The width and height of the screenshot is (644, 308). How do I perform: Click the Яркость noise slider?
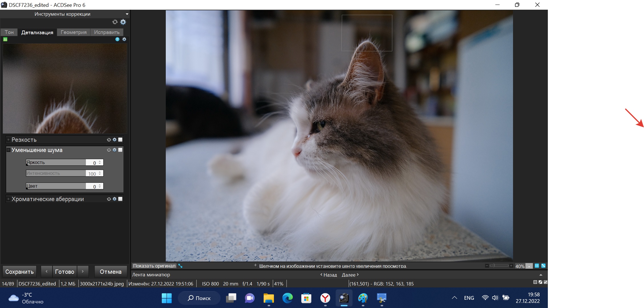(56, 162)
